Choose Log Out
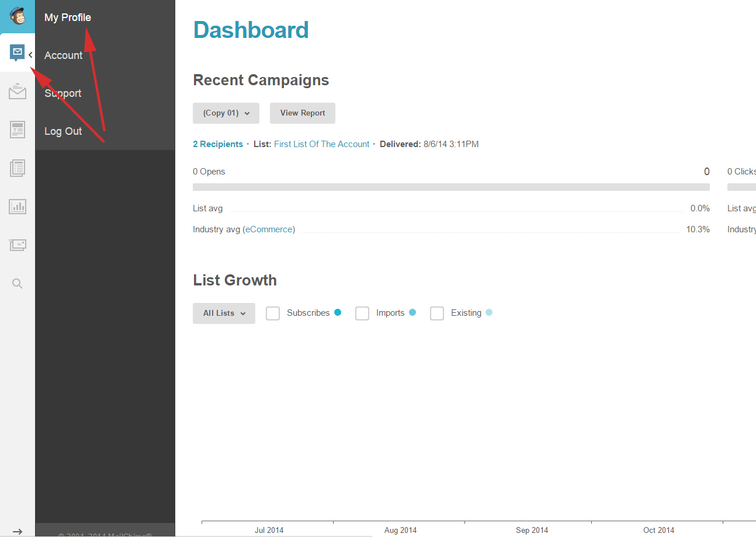The width and height of the screenshot is (756, 537). (63, 131)
